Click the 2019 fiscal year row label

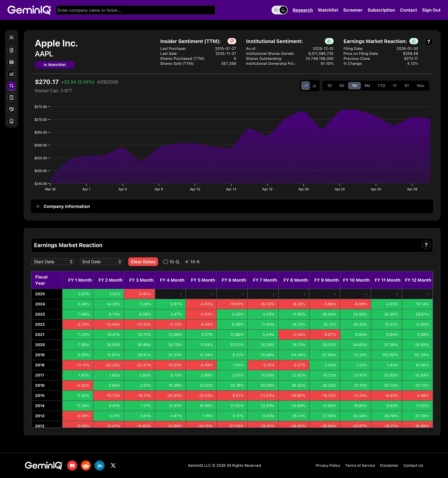[x=47, y=355]
